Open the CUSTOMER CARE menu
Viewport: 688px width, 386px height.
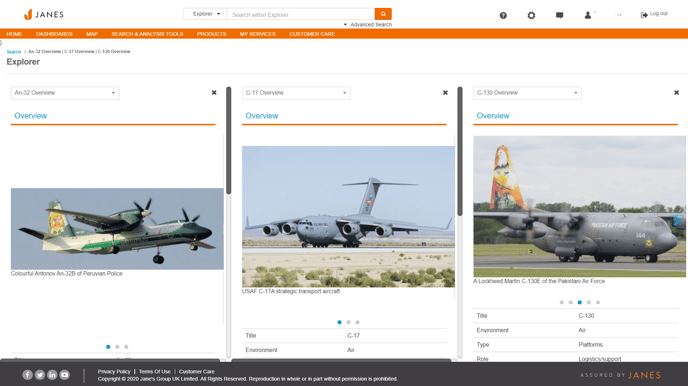point(312,34)
